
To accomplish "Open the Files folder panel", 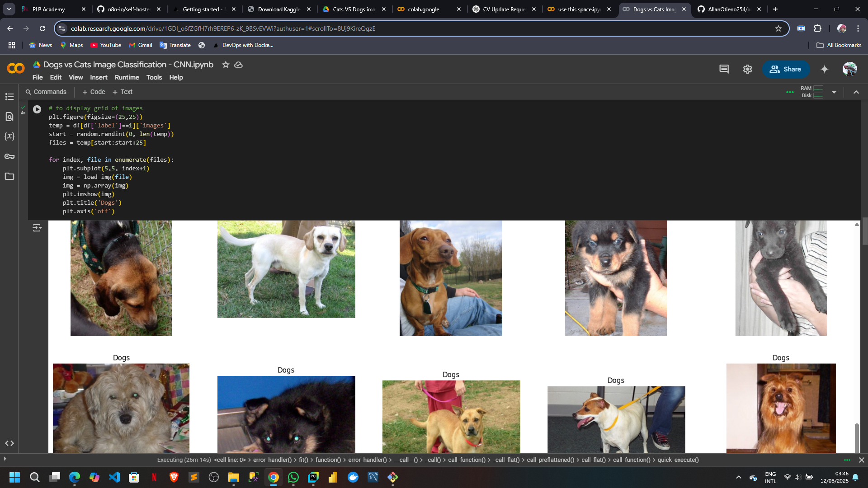I will click(x=9, y=176).
